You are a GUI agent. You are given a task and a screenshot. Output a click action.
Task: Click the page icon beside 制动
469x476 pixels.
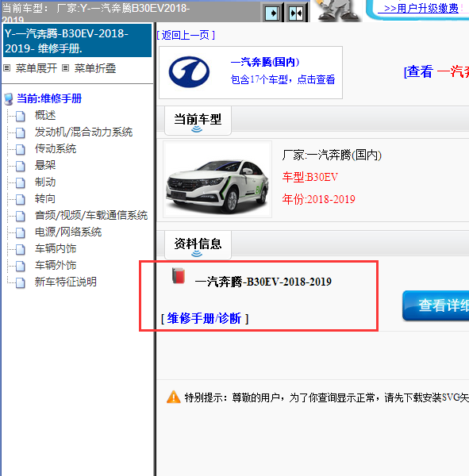click(x=21, y=182)
